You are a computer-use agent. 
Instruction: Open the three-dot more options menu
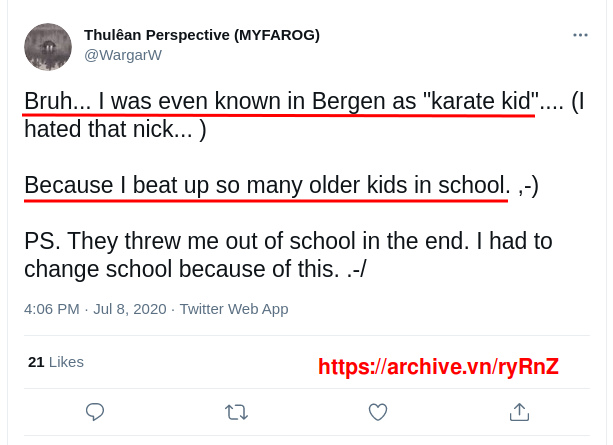pos(580,35)
